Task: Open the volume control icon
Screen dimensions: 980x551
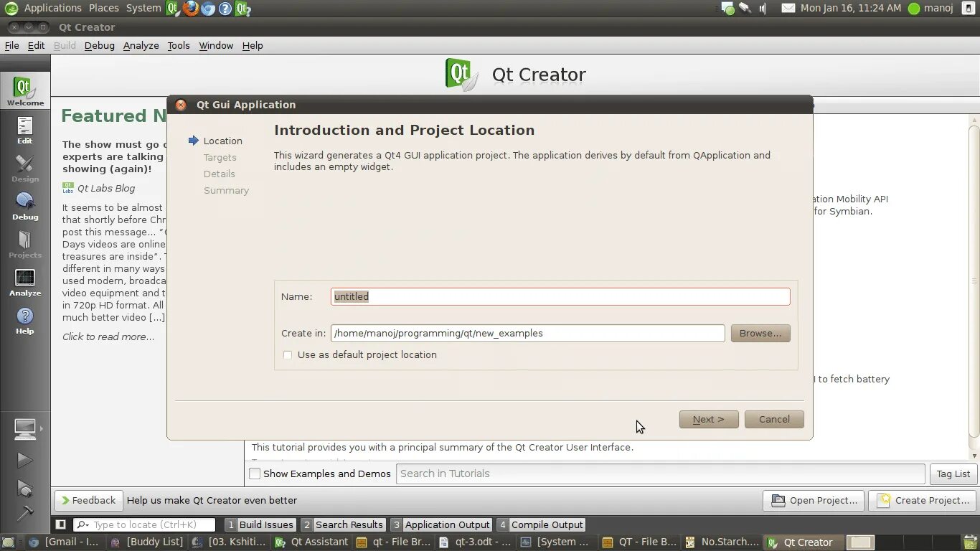Action: (763, 8)
